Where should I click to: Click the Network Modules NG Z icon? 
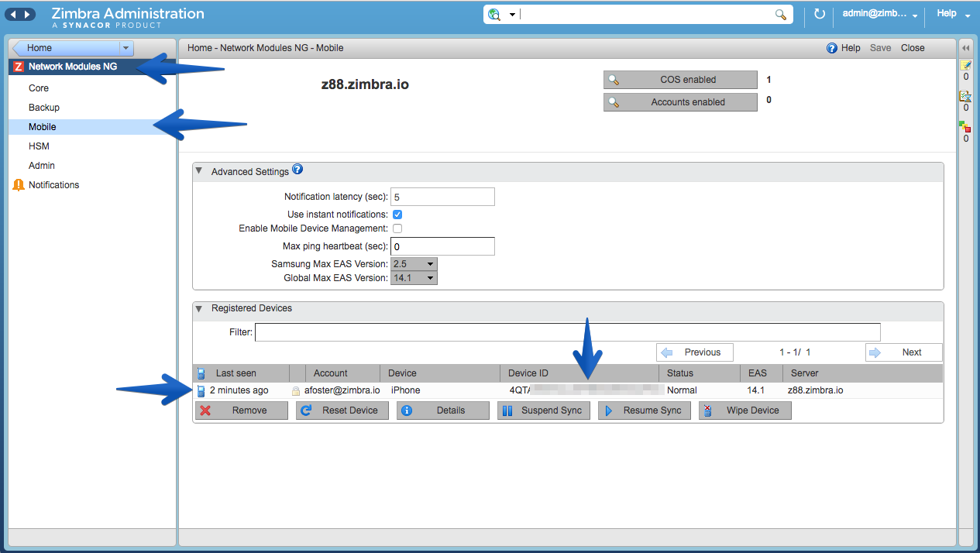pyautogui.click(x=19, y=67)
